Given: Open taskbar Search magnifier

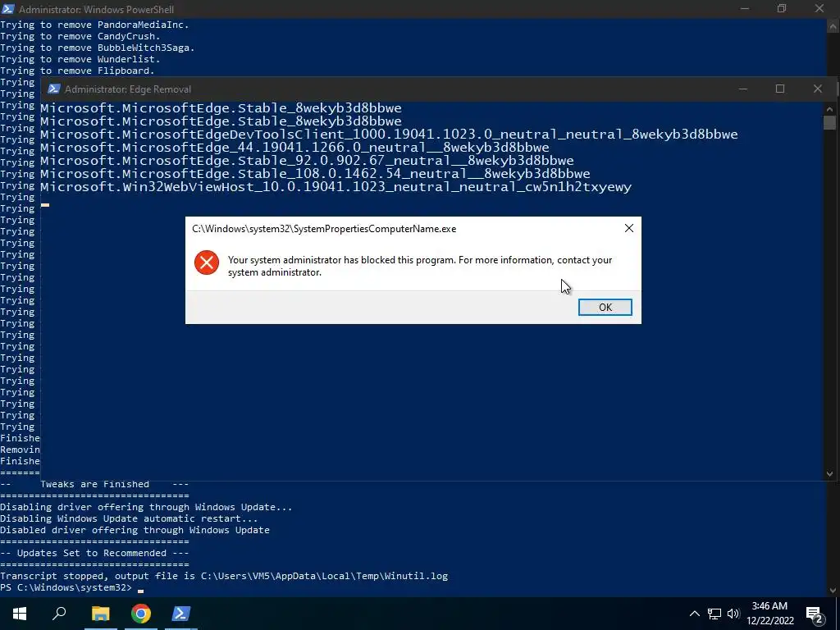Looking at the screenshot, I should click(59, 614).
